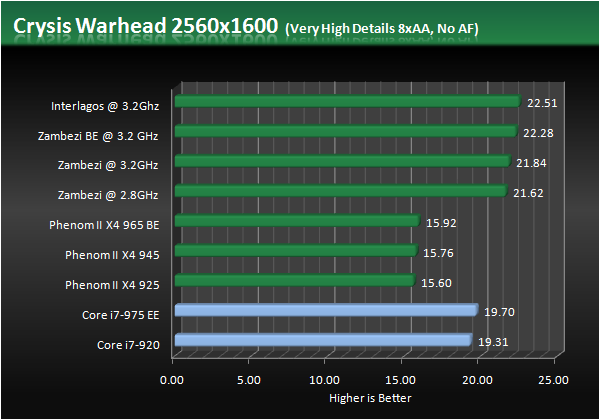Click the '20.00' axis tick label

click(477, 380)
